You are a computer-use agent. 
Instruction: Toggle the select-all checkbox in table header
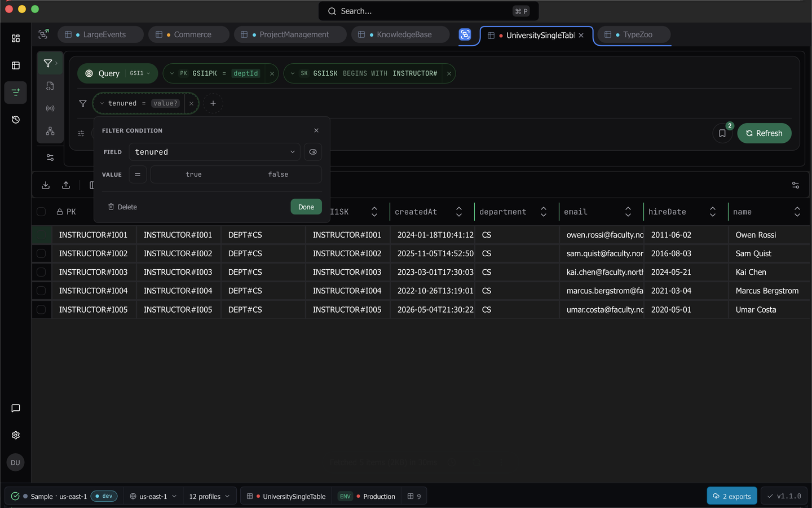[x=41, y=212]
